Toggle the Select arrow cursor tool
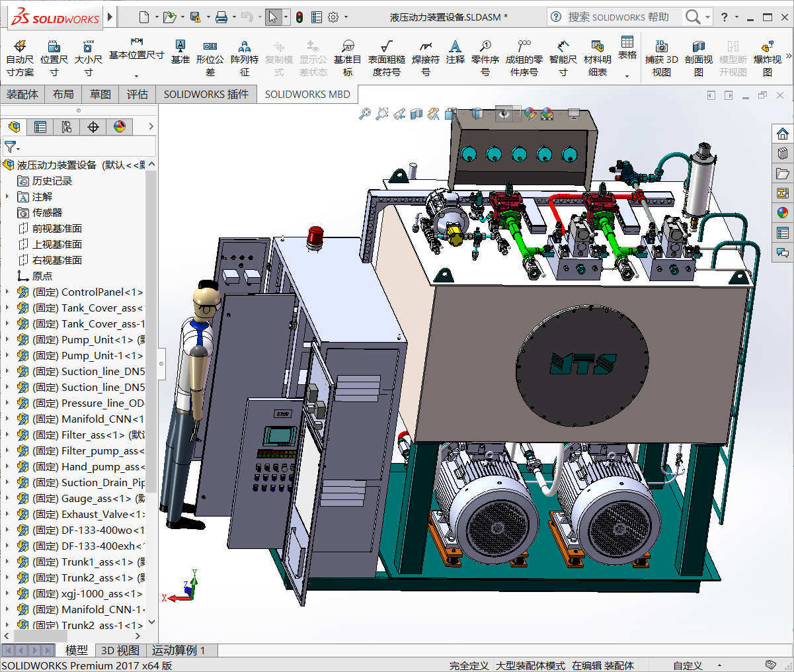The height and width of the screenshot is (672, 794). click(273, 17)
